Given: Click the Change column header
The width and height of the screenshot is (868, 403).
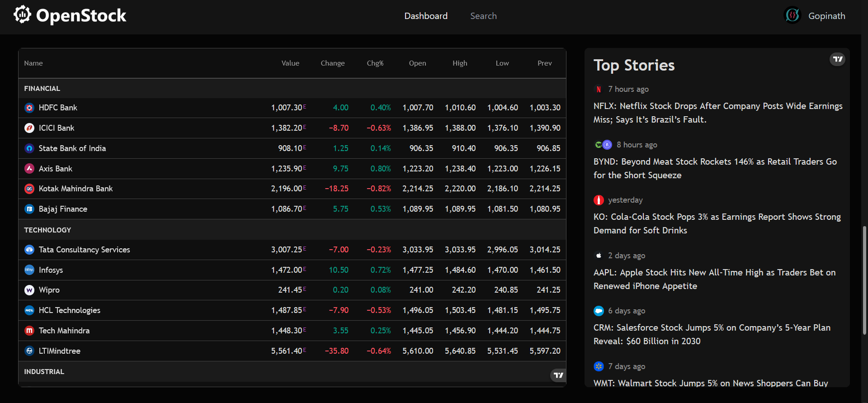Looking at the screenshot, I should (333, 63).
